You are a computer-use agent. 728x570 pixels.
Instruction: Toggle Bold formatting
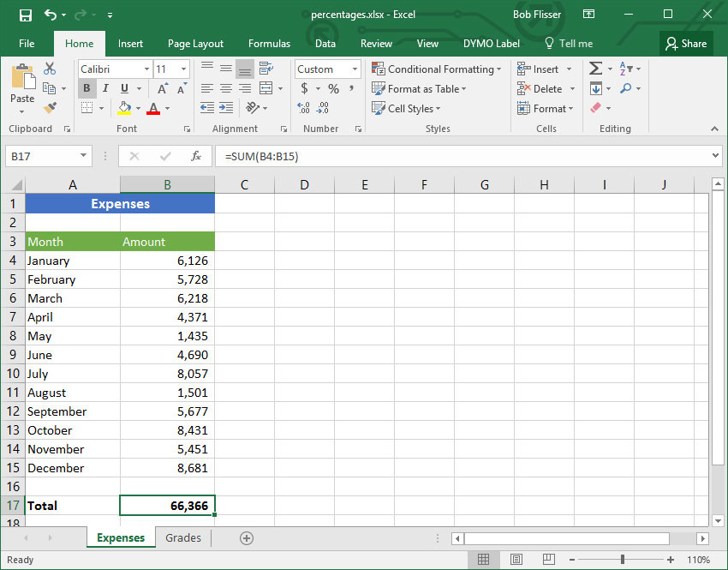click(87, 88)
